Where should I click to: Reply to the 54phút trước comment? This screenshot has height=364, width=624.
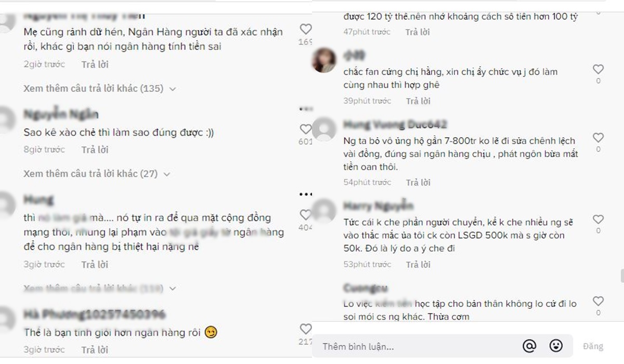419,183
